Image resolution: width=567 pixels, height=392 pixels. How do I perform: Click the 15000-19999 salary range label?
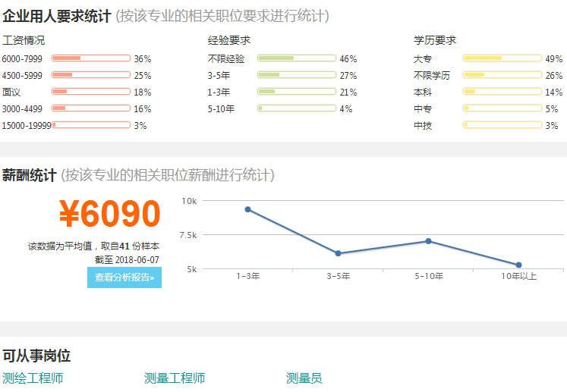coord(27,126)
